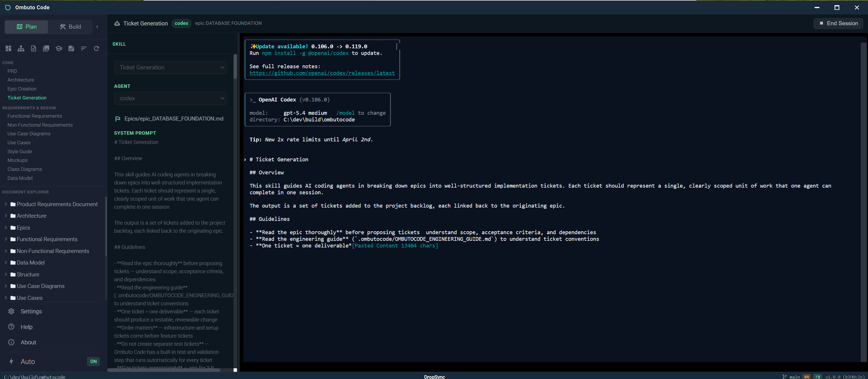Select the graduation cap skills icon
868x379 pixels.
59,48
